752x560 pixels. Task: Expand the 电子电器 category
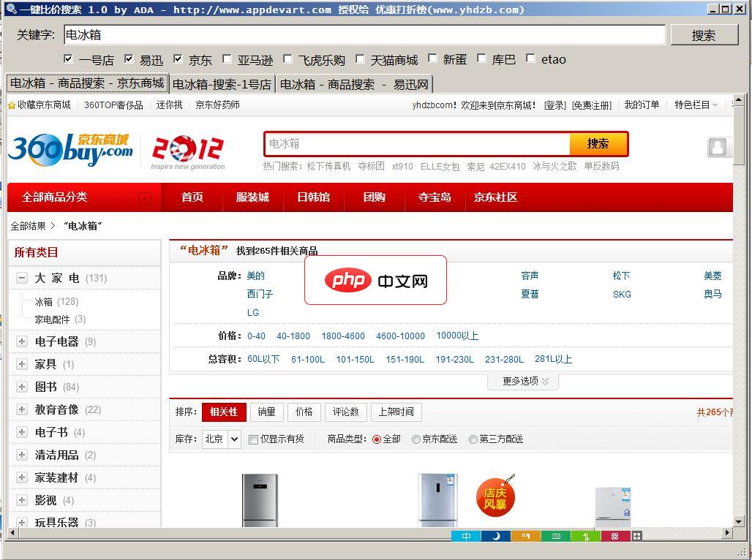[x=22, y=341]
